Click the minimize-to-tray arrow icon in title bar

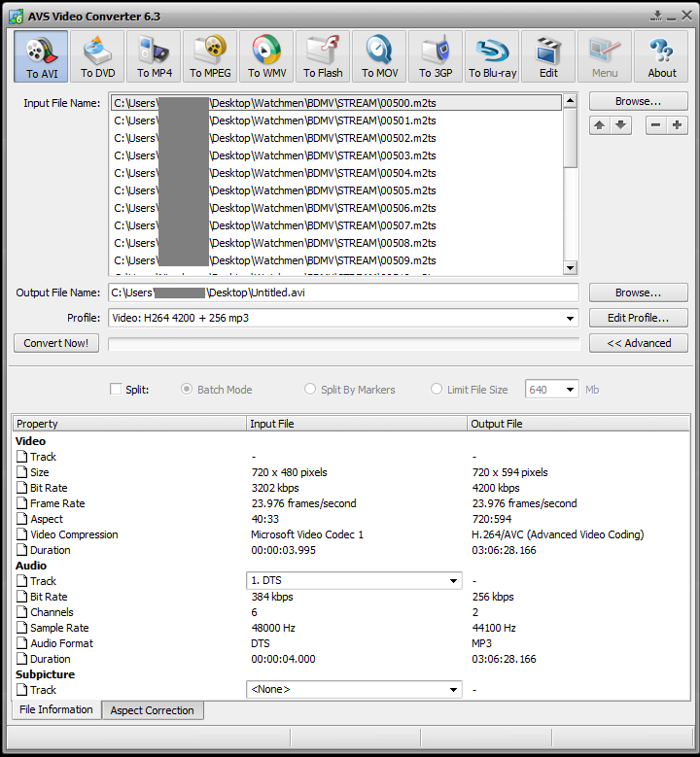tap(656, 16)
